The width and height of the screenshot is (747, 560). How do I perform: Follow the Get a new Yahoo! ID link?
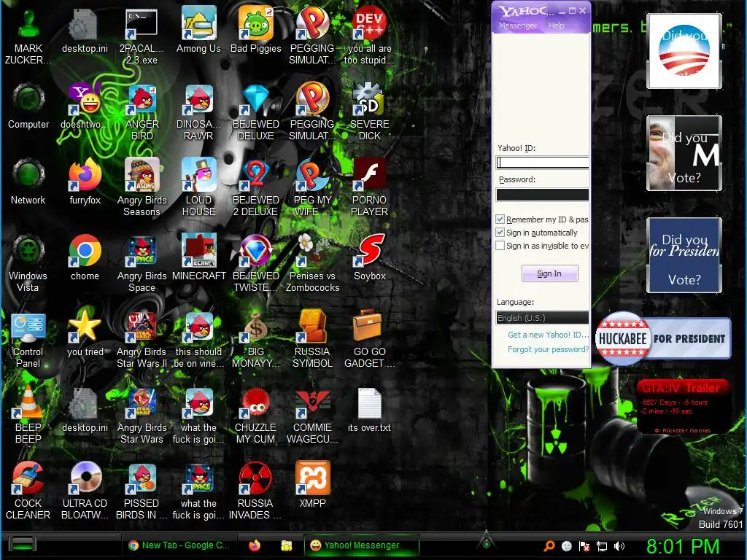[x=548, y=335]
